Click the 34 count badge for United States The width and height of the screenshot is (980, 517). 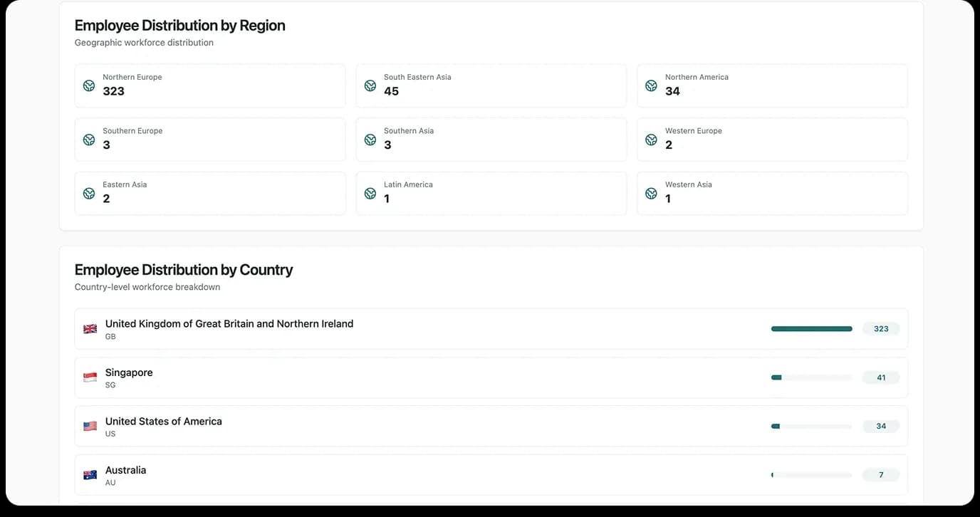click(x=881, y=427)
